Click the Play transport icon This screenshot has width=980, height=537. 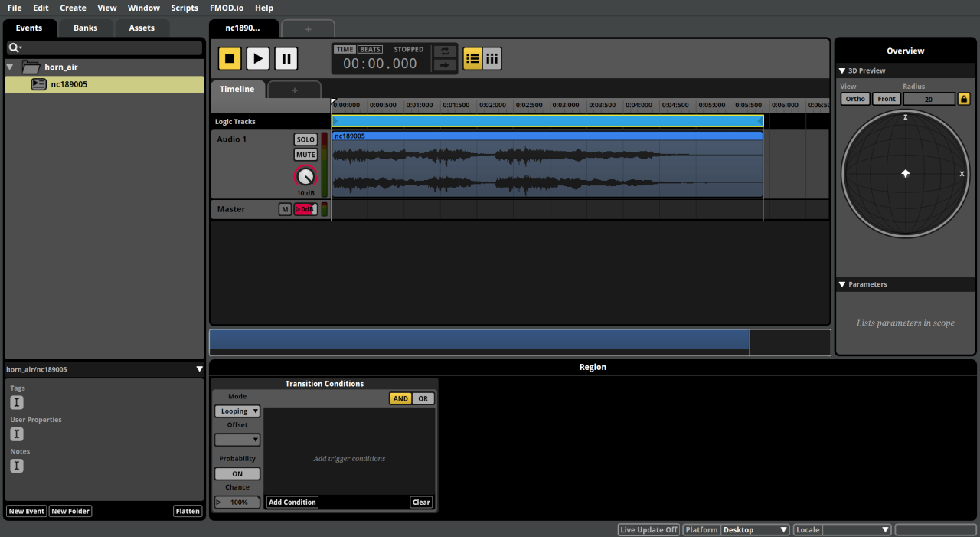(x=257, y=58)
